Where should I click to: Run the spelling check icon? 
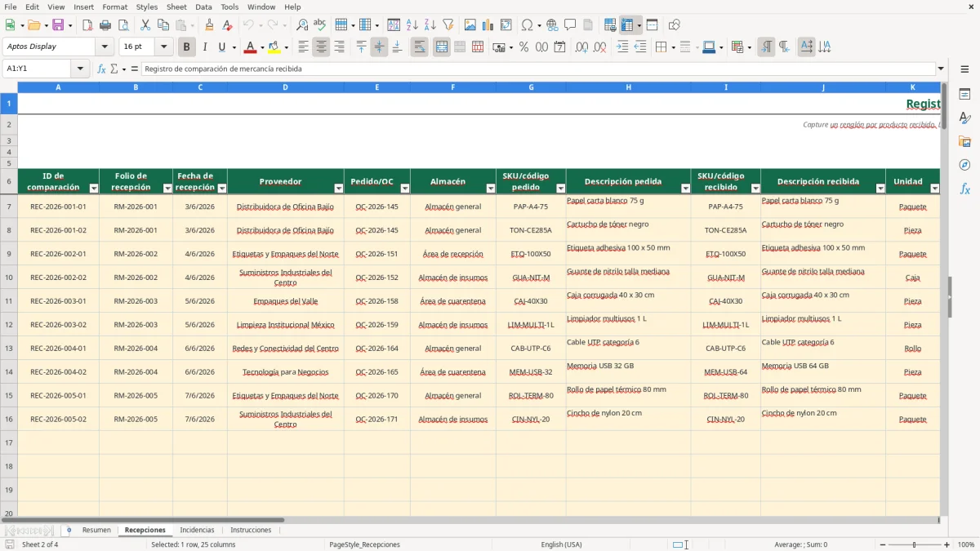click(x=320, y=25)
